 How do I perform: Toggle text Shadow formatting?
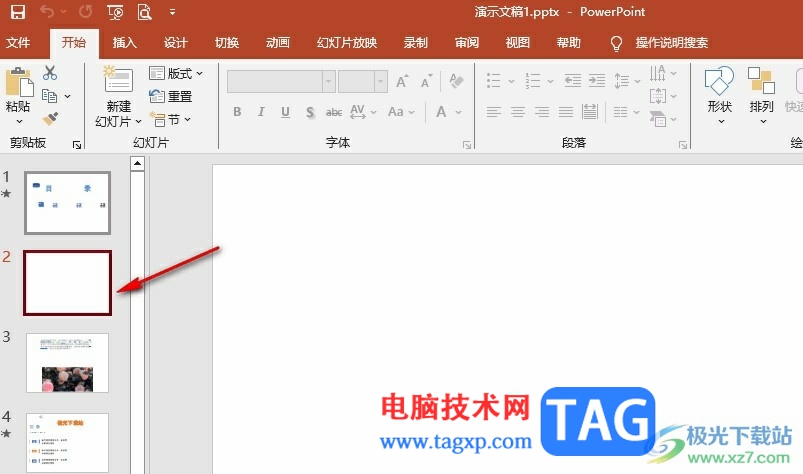[310, 112]
